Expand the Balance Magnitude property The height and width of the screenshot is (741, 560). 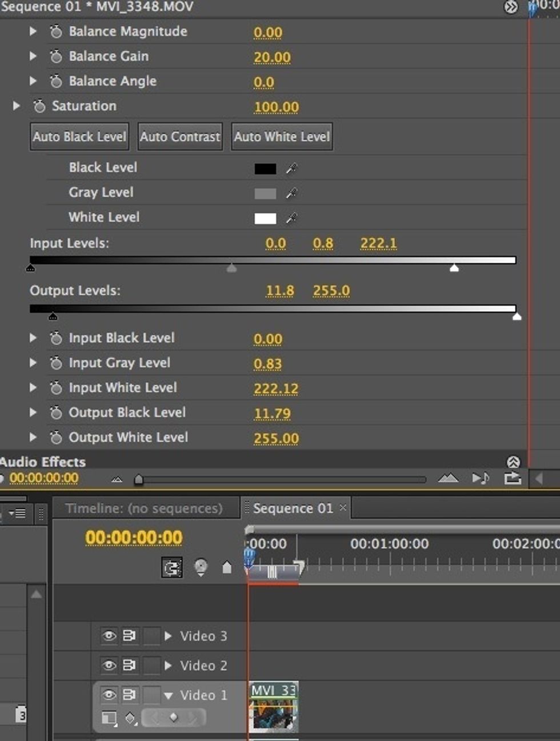pos(33,31)
